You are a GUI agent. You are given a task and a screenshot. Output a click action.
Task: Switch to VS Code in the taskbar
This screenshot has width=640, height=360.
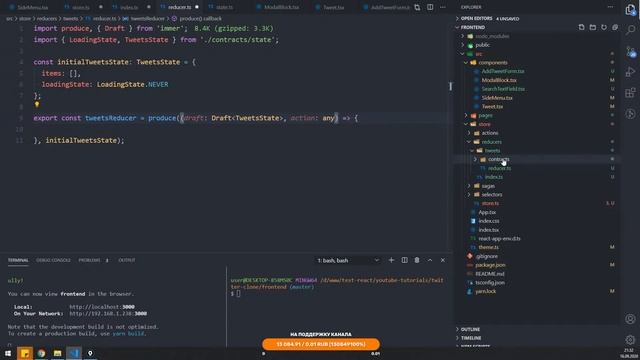click(74, 353)
